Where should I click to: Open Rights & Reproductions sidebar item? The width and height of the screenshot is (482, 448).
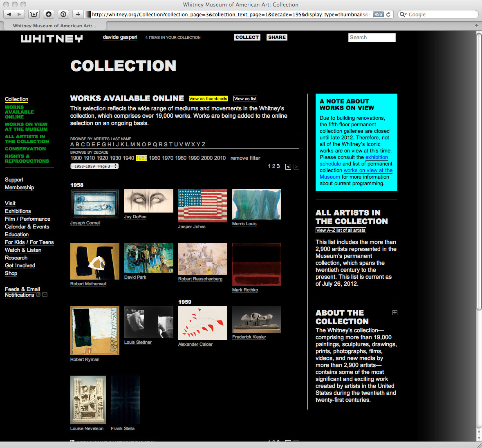pos(27,159)
